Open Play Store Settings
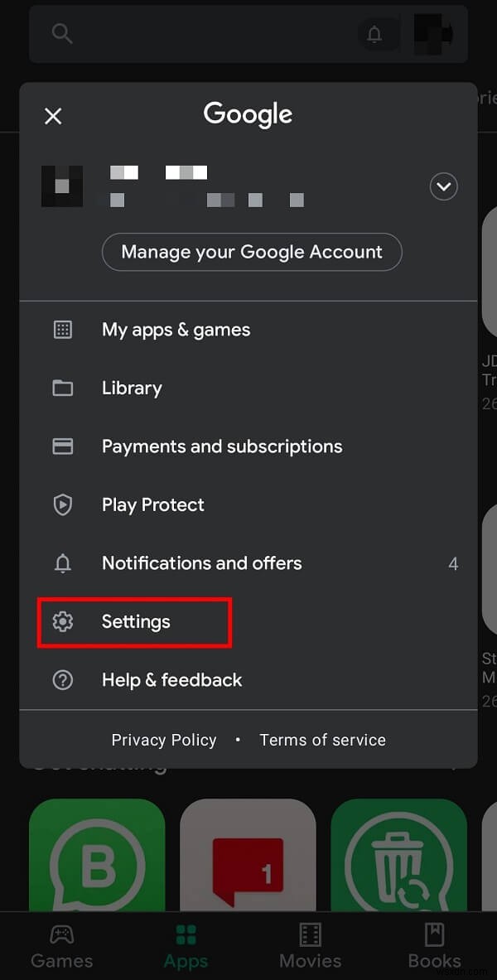This screenshot has width=497, height=980. click(136, 621)
